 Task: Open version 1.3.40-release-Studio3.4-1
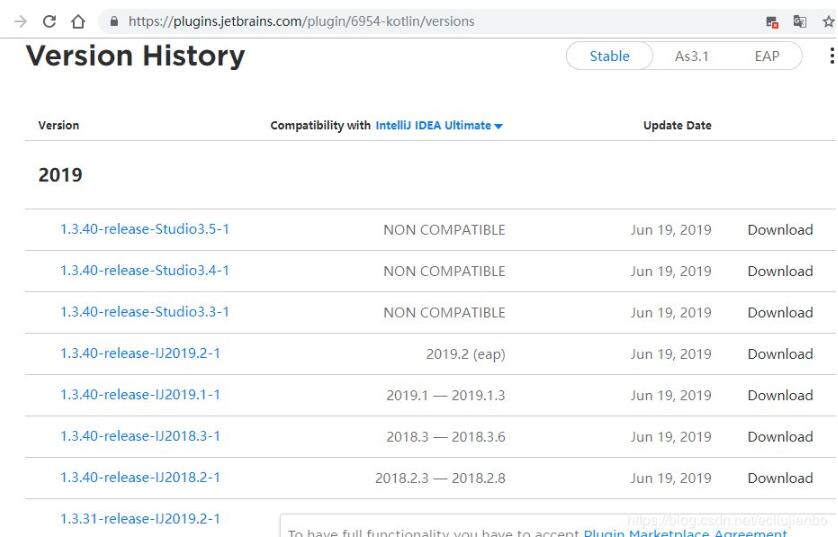pos(144,270)
